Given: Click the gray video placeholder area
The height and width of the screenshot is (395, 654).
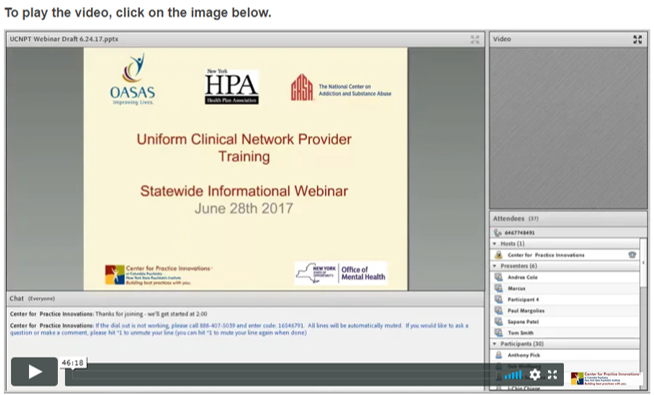Looking at the screenshot, I should click(x=568, y=128).
